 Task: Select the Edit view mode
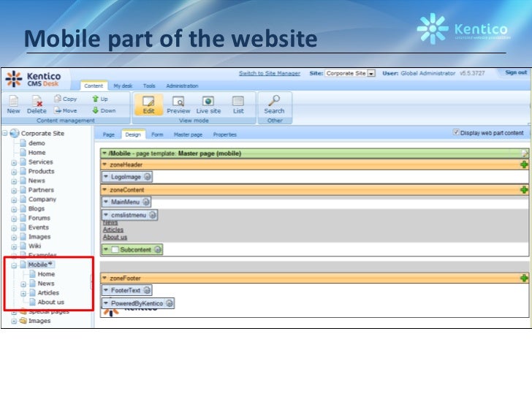point(148,104)
